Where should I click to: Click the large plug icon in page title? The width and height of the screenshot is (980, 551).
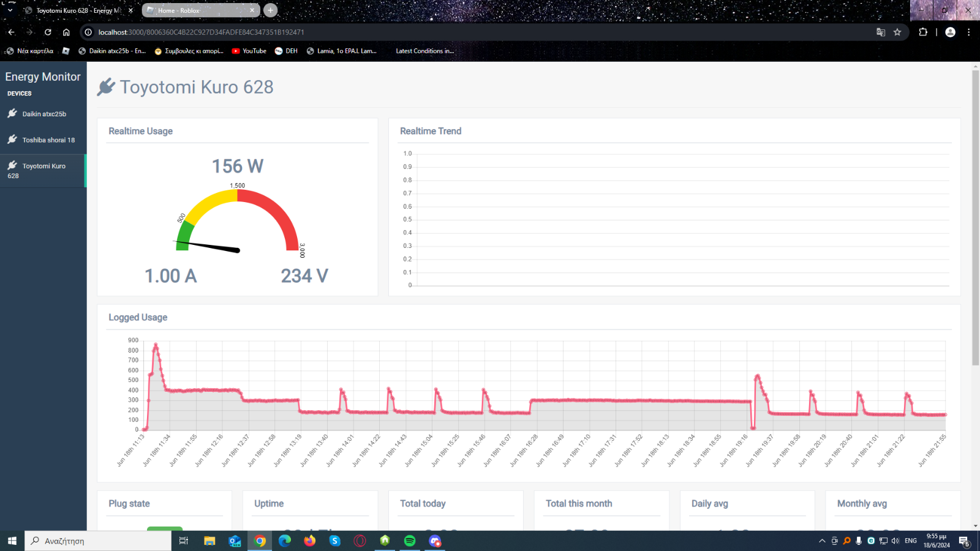point(106,87)
